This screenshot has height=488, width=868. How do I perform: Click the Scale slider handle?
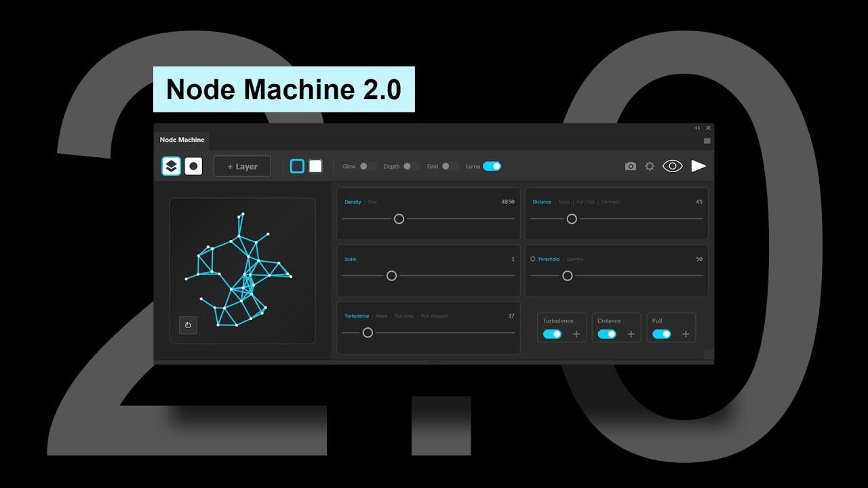point(391,276)
